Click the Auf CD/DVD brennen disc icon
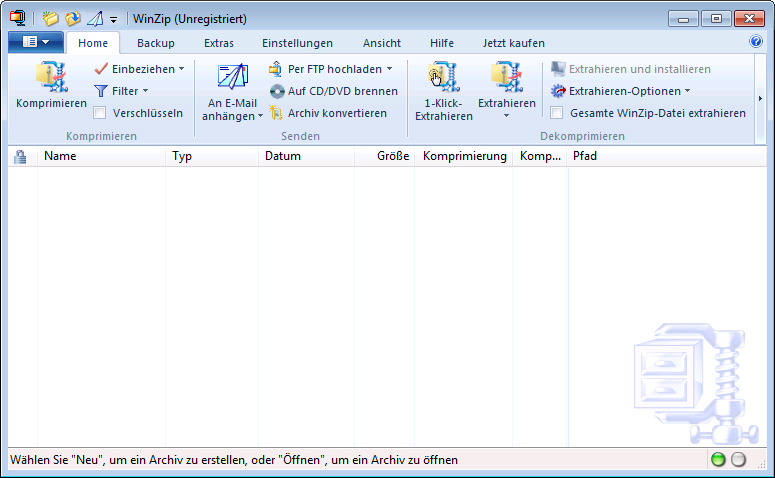 [277, 91]
